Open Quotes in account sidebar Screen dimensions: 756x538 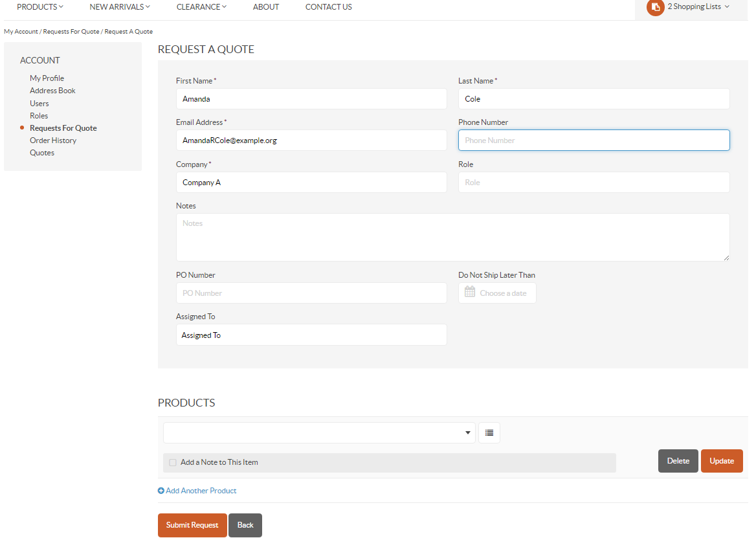click(x=42, y=153)
